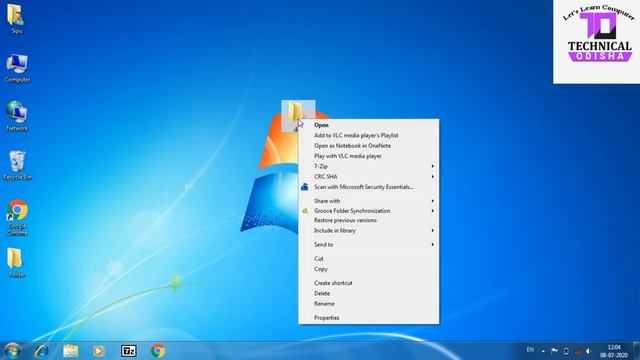Click the volume speaker tray icon
The width and height of the screenshot is (640, 360).
click(x=589, y=351)
